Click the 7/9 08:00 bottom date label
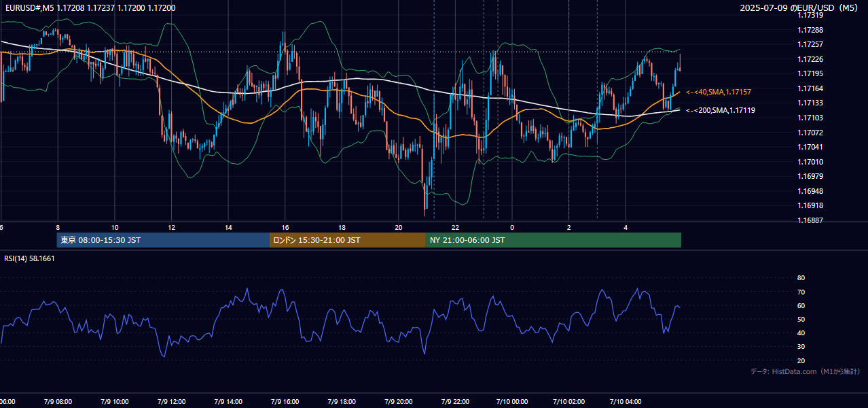This screenshot has height=408, width=868. coord(58,401)
